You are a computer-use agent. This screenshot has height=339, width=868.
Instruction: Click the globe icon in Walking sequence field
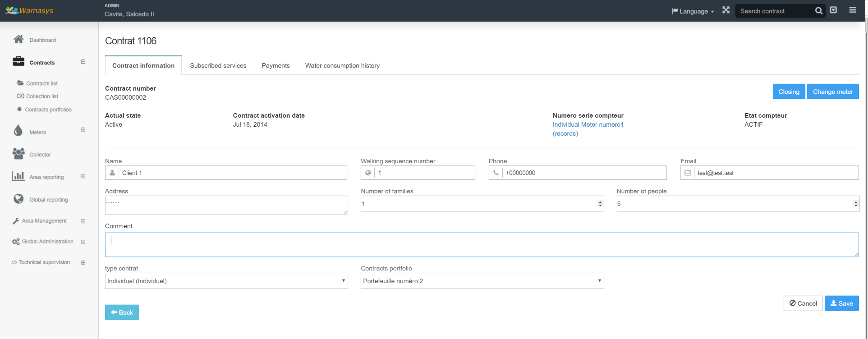click(x=368, y=173)
